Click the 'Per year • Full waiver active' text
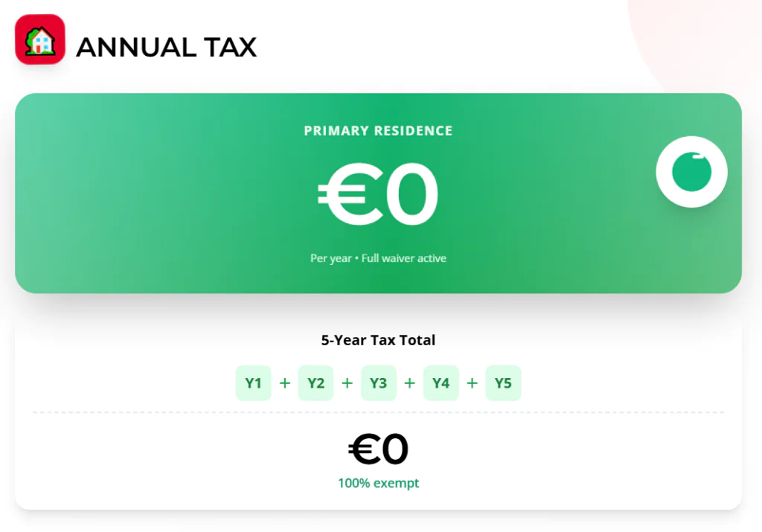This screenshot has width=762, height=532. 378,259
